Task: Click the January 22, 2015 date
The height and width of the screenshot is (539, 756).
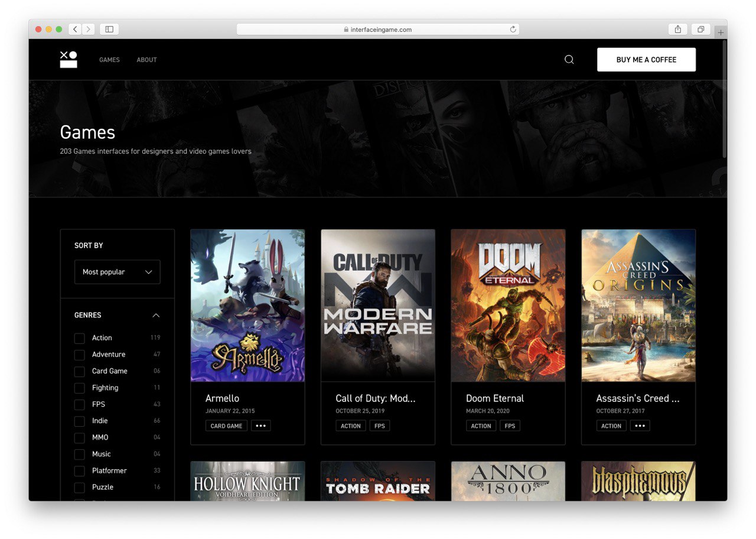Action: 230,411
